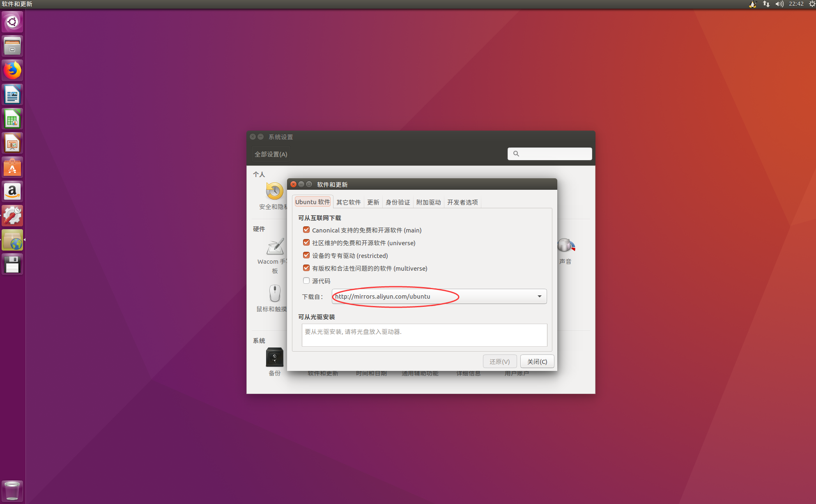Uncheck 有版权和合法性问题的软件 (multiverse)
Screen dimensions: 816x504
click(x=306, y=268)
